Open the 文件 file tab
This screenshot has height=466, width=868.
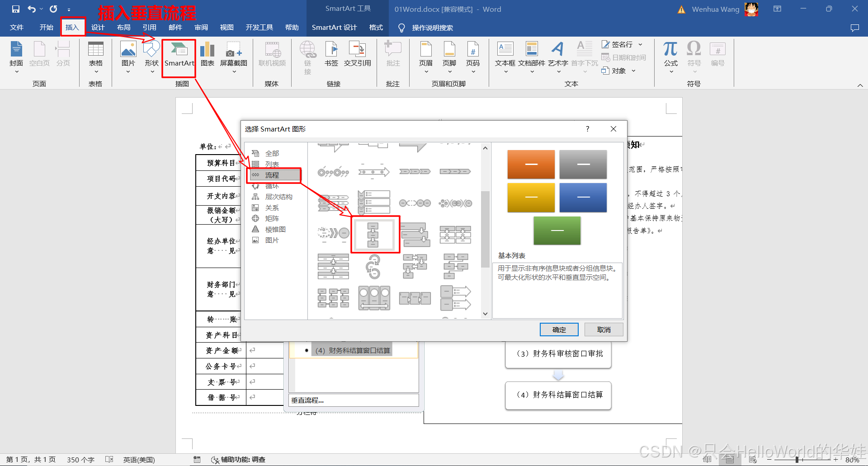17,28
